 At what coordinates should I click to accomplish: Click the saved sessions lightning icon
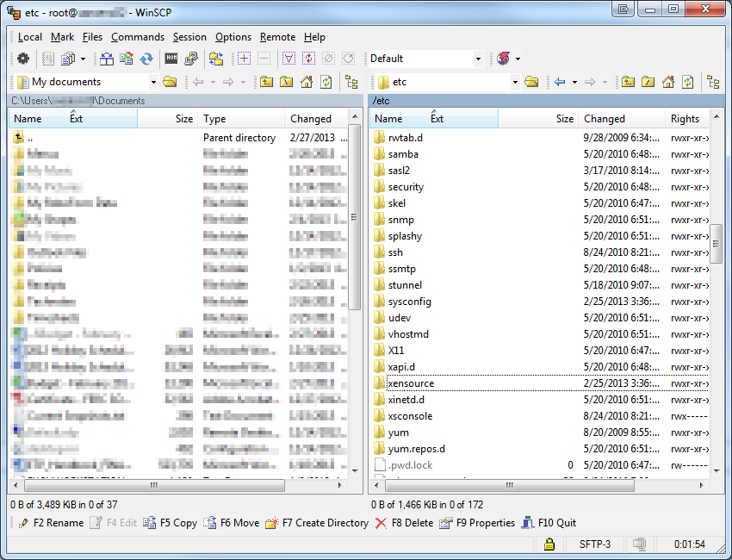(x=504, y=59)
